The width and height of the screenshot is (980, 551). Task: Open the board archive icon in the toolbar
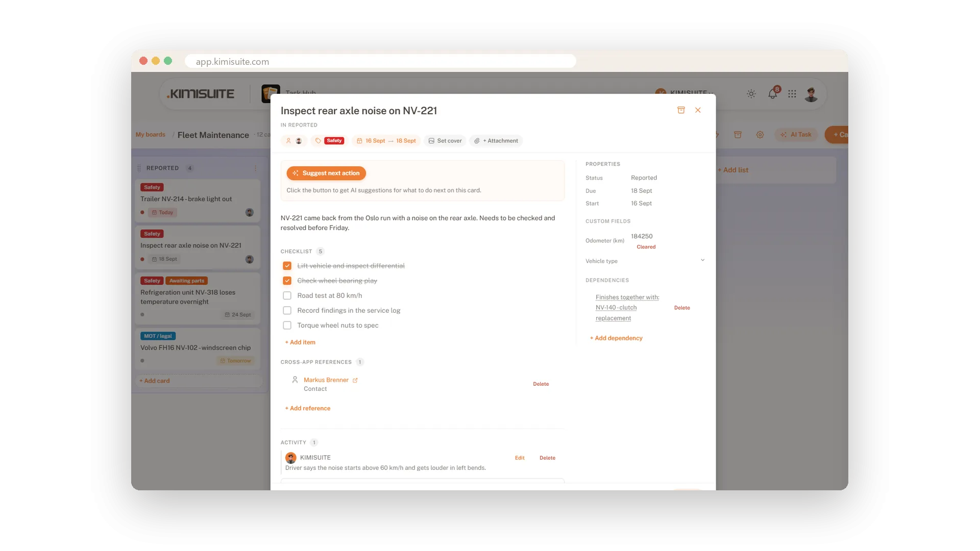[738, 135]
